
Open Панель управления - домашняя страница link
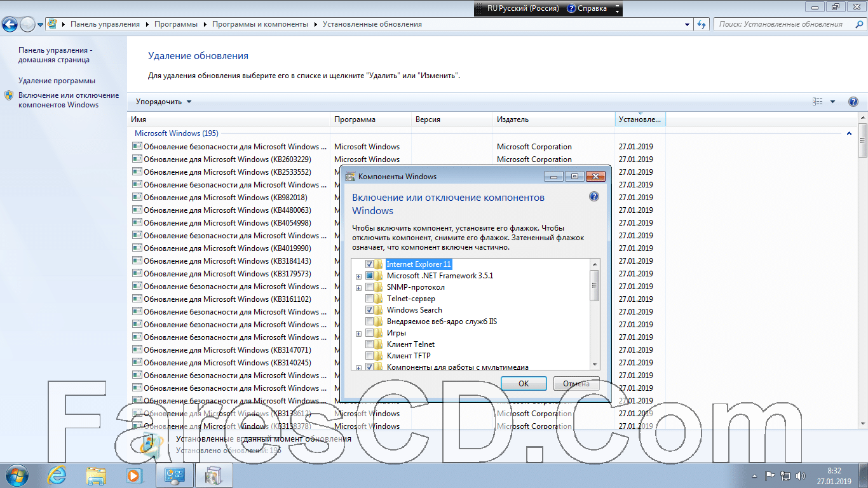(54, 55)
